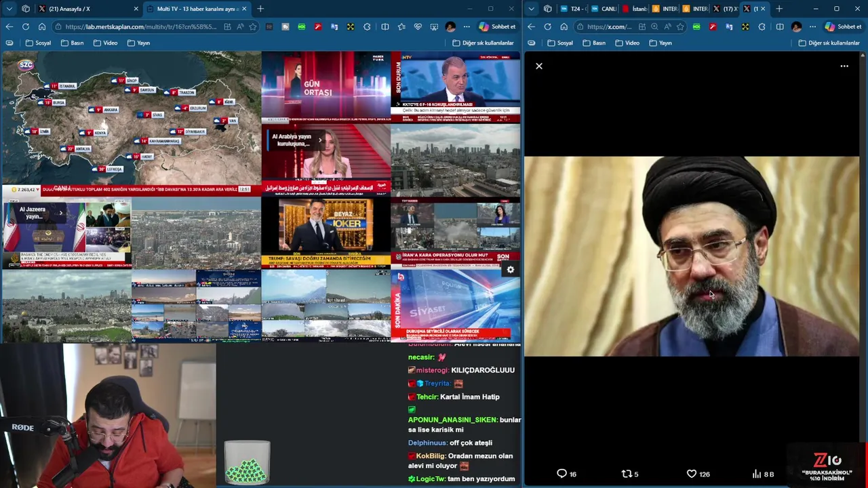
Task: Reply to the post with 16 comments
Action: click(x=566, y=474)
